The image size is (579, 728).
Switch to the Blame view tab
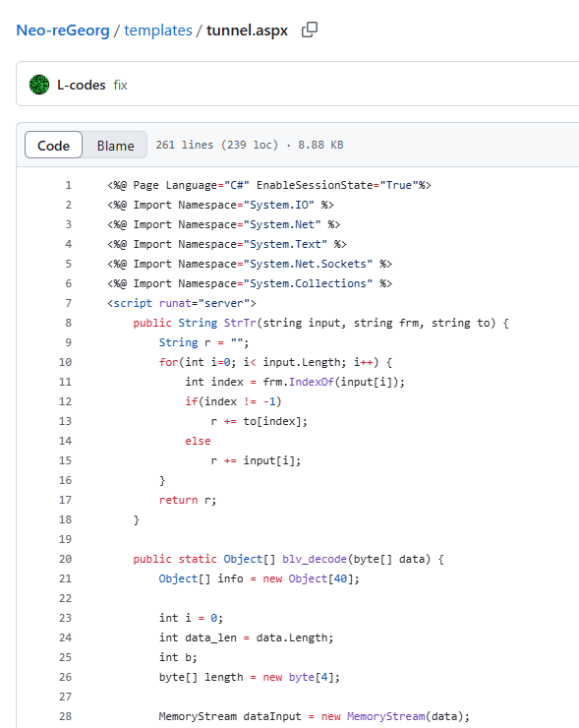tap(115, 146)
